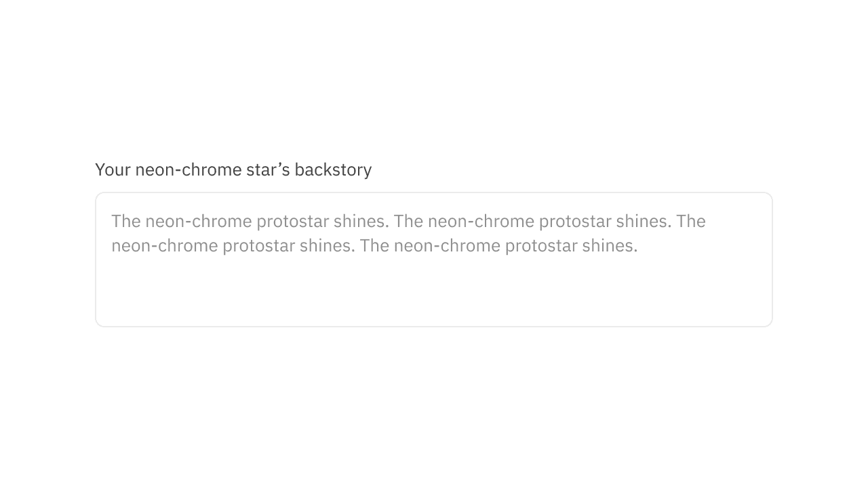Viewport: 868px width, 488px height.
Task: Click the textarea's empty bottom-right corner
Action: pos(746,308)
